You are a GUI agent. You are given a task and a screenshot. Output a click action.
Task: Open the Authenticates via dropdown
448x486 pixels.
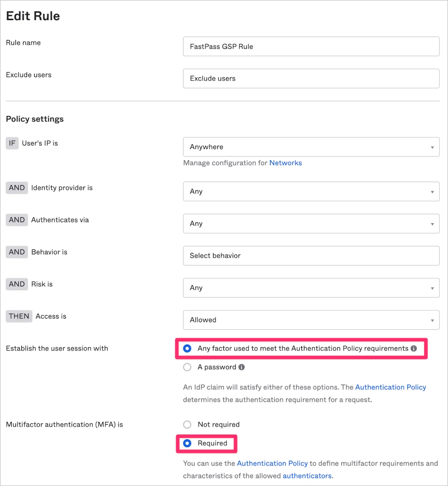311,223
